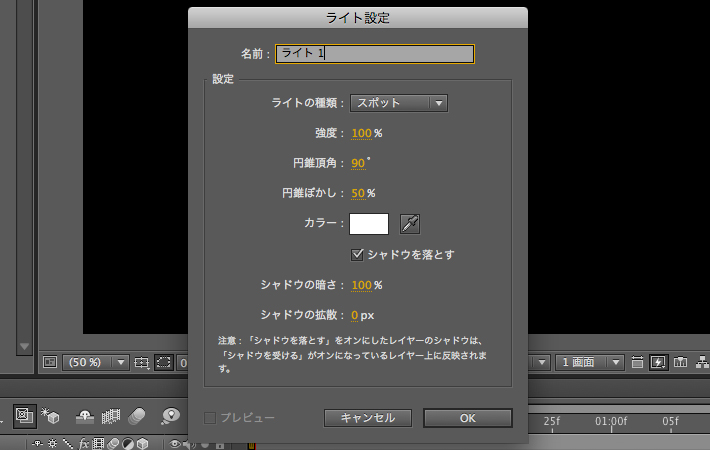Screen dimensions: 710x450
Task: Click the white カラー swatch
Action: pyautogui.click(x=368, y=224)
